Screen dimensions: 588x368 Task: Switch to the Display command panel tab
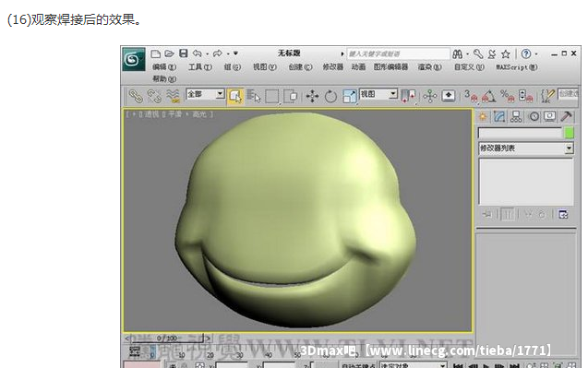(x=550, y=116)
